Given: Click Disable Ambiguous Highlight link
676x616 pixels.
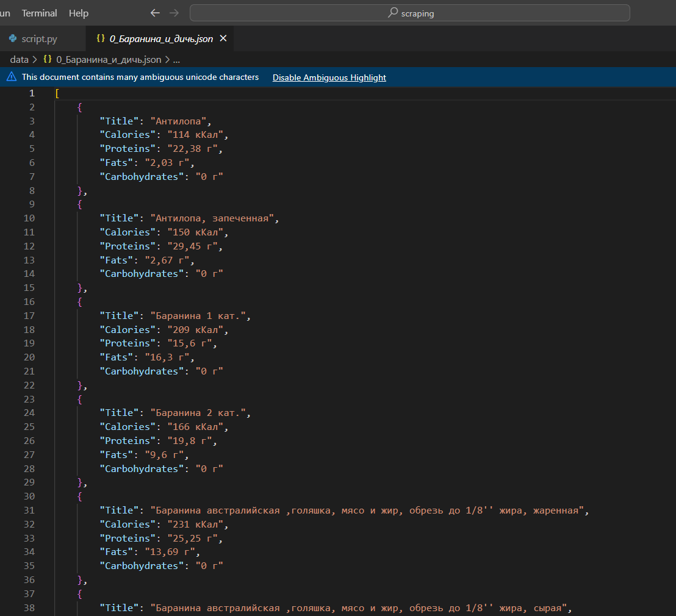Looking at the screenshot, I should (x=329, y=77).
